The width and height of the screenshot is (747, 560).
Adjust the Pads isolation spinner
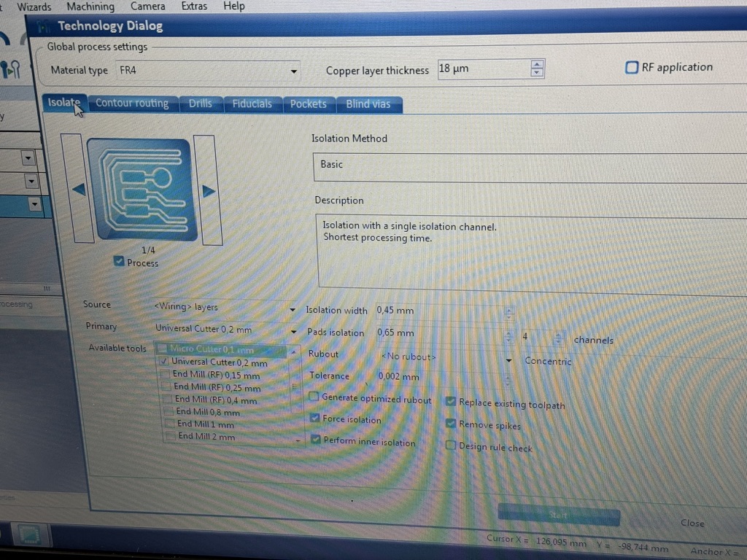coord(508,336)
